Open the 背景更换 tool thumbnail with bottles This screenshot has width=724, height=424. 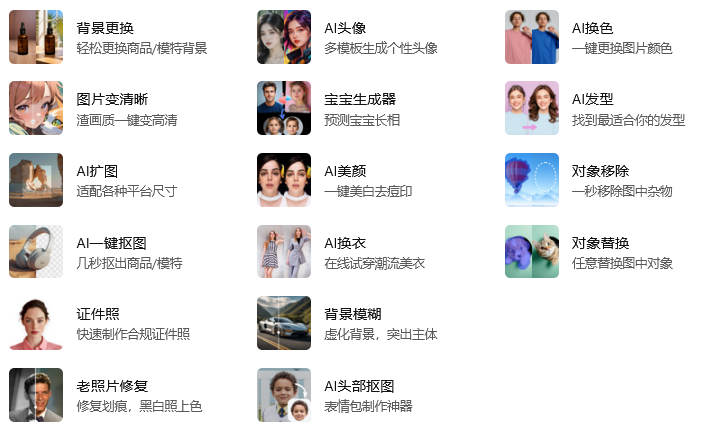point(36,37)
